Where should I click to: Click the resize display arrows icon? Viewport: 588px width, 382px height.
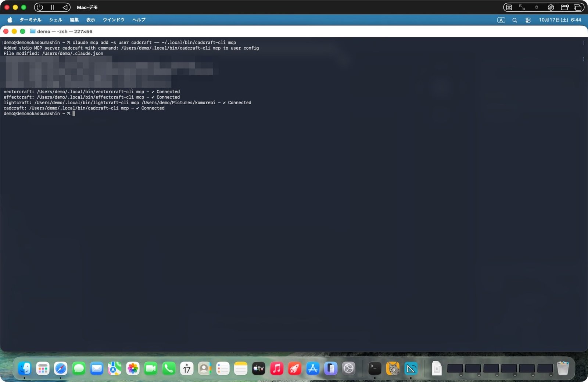tap(522, 7)
